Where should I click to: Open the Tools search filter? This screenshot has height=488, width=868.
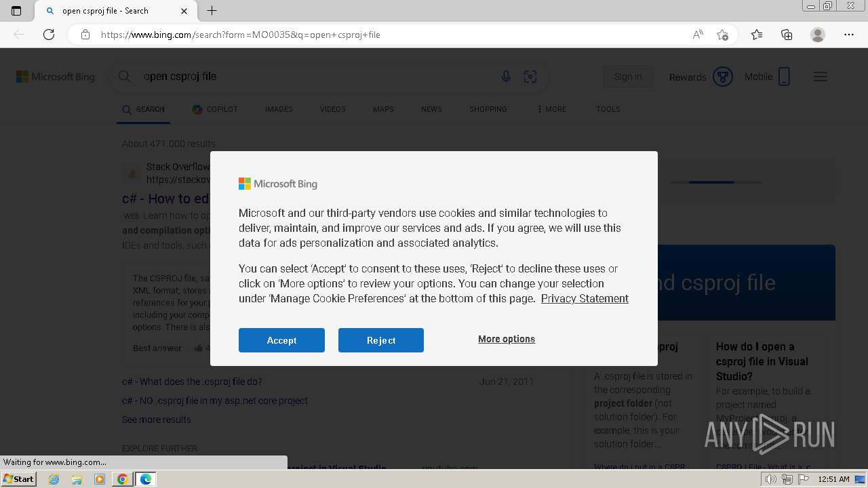[608, 109]
